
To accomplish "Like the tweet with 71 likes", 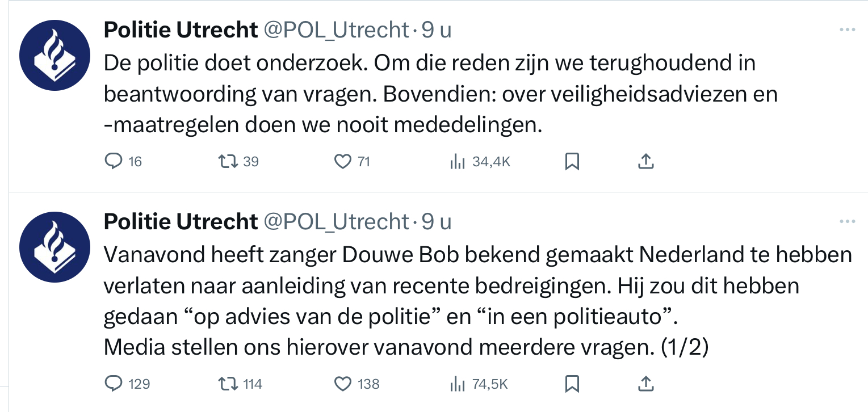I will (x=343, y=162).
